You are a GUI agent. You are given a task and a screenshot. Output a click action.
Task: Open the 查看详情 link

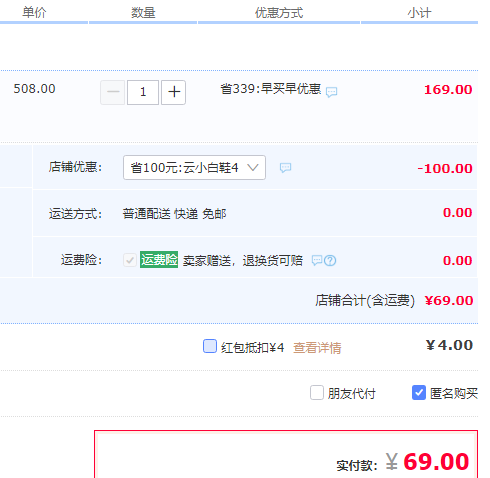[317, 348]
